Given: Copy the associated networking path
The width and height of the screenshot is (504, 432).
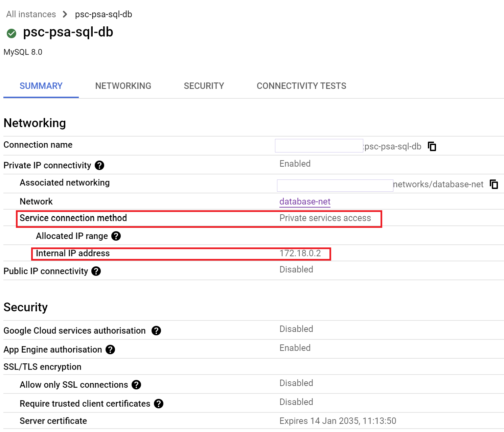Looking at the screenshot, I should coord(494,185).
